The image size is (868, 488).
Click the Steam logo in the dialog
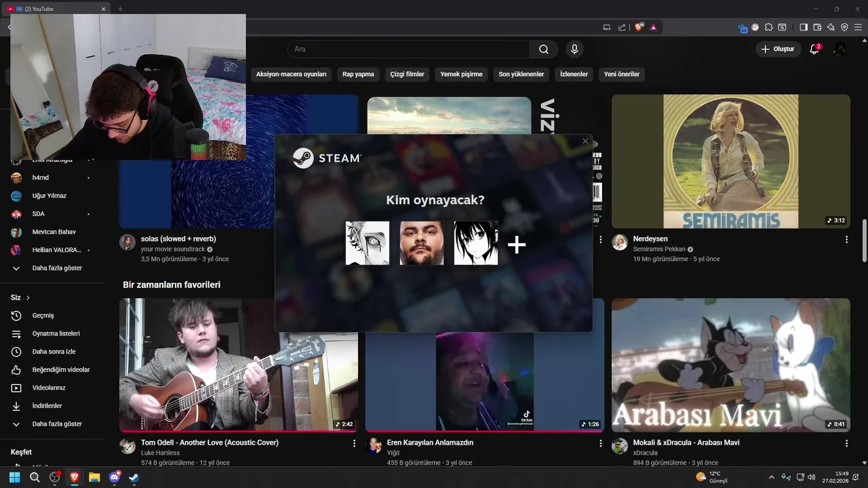point(327,158)
